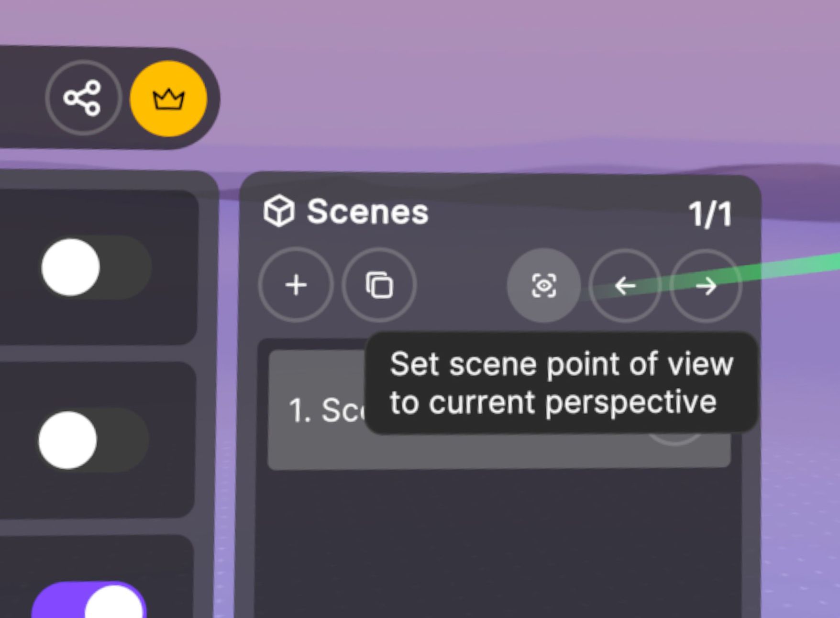Duplicate the current scene

379,285
